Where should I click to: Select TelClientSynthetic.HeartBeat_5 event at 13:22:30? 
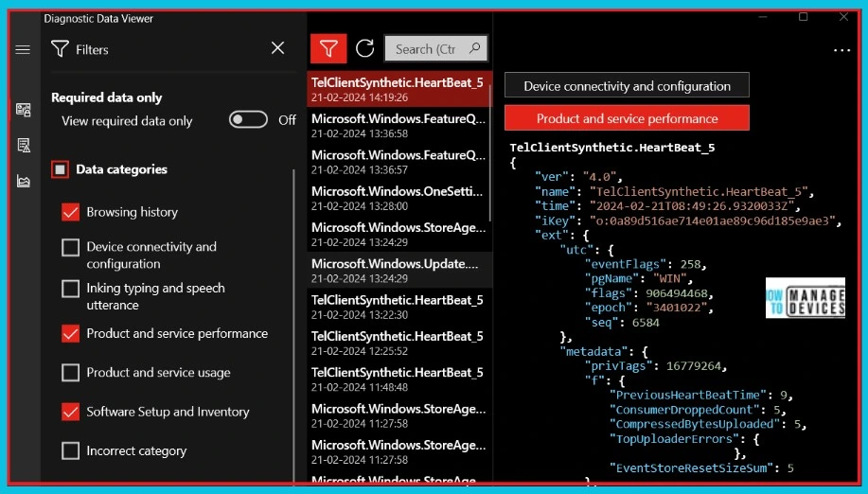398,307
